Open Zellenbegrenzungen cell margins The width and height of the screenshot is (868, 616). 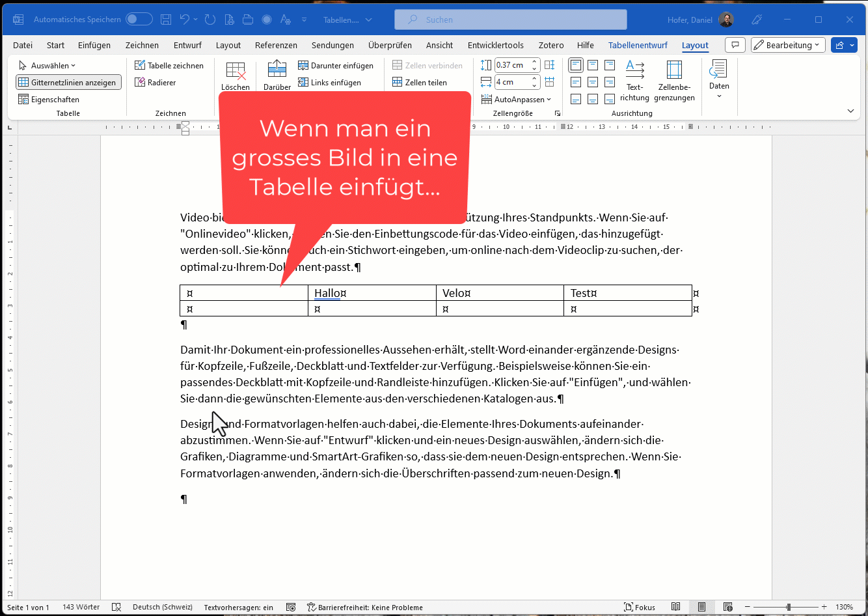[674, 70]
